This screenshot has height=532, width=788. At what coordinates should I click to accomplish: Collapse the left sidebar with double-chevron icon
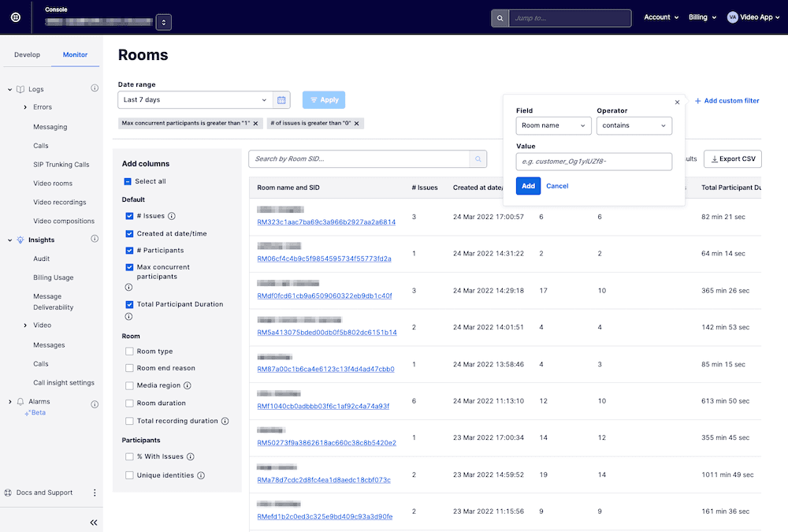(93, 522)
